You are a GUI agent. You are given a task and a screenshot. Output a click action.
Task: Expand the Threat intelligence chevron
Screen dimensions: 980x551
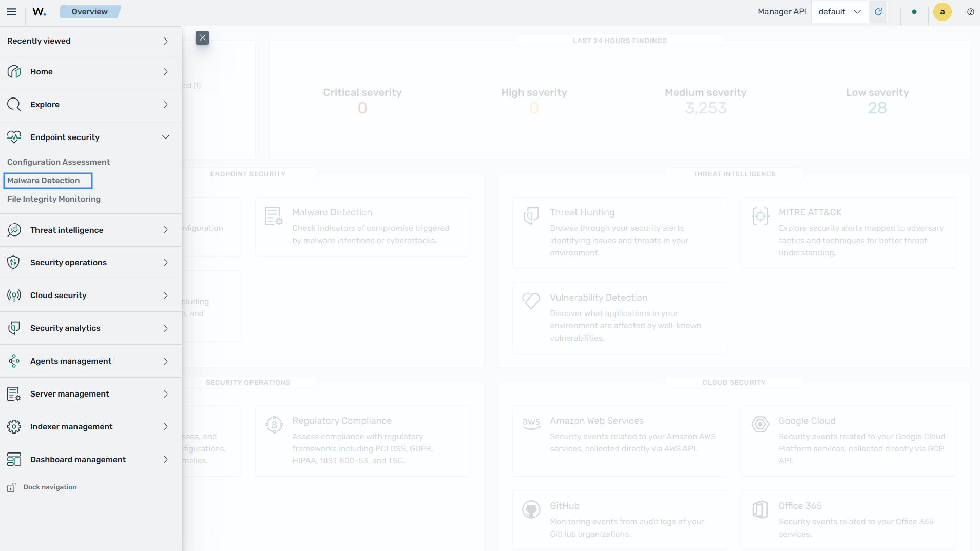pyautogui.click(x=166, y=230)
